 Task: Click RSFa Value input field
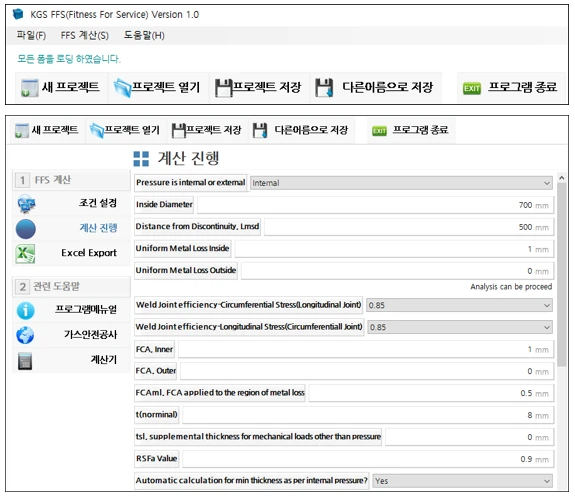368,459
